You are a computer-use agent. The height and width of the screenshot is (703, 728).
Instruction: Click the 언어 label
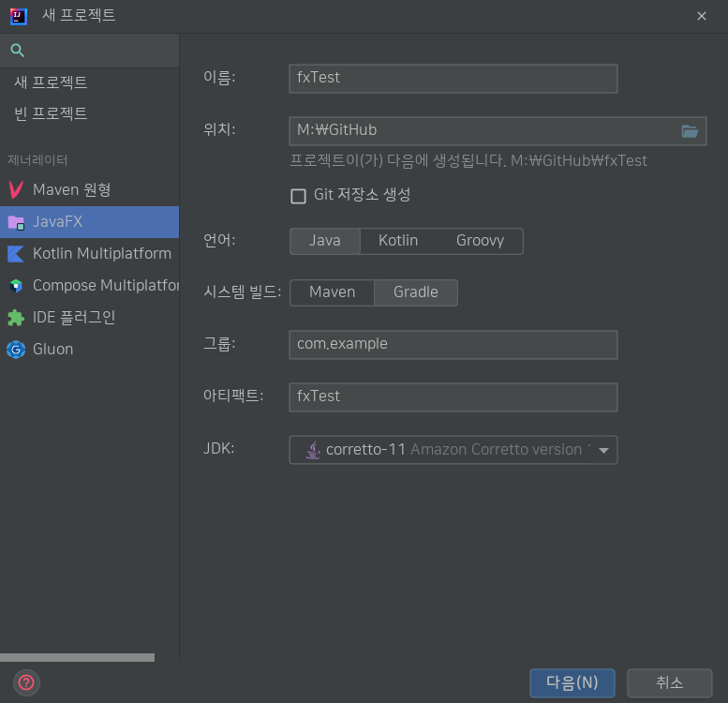219,240
